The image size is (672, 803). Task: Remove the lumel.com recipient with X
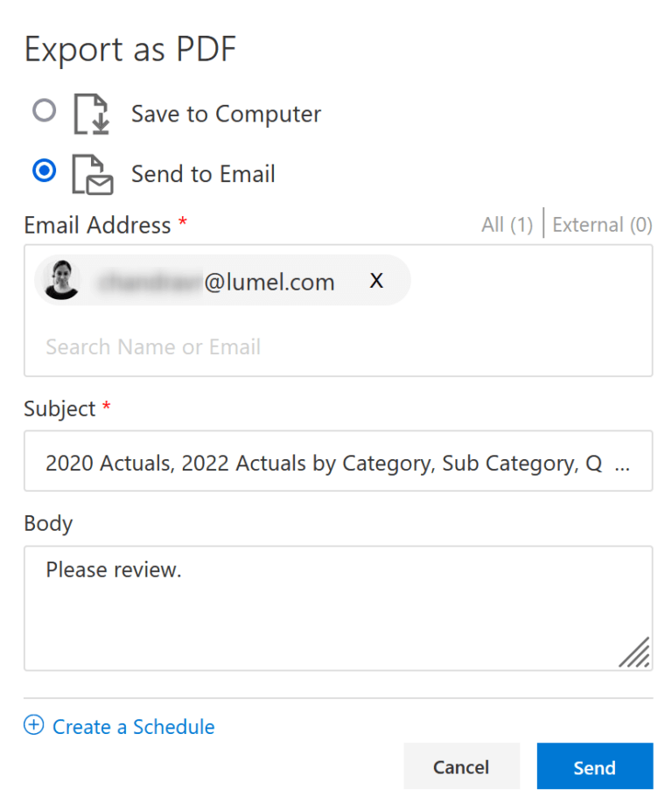tap(376, 281)
